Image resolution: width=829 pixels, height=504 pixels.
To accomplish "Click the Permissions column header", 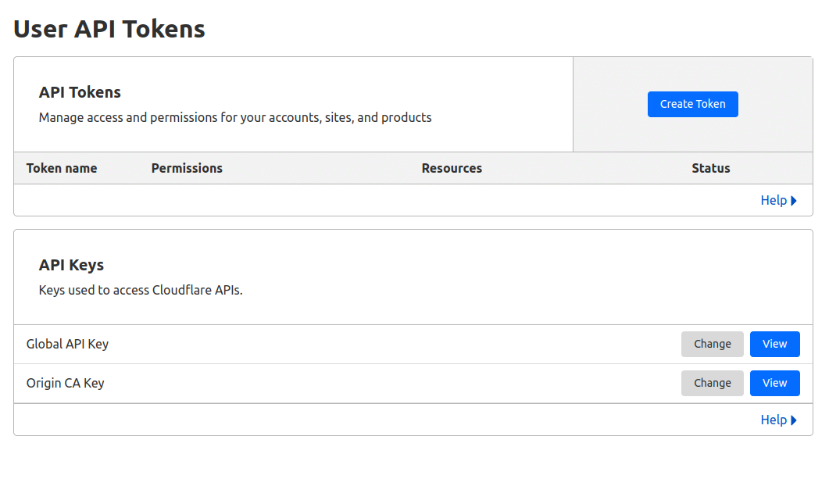I will pos(187,168).
